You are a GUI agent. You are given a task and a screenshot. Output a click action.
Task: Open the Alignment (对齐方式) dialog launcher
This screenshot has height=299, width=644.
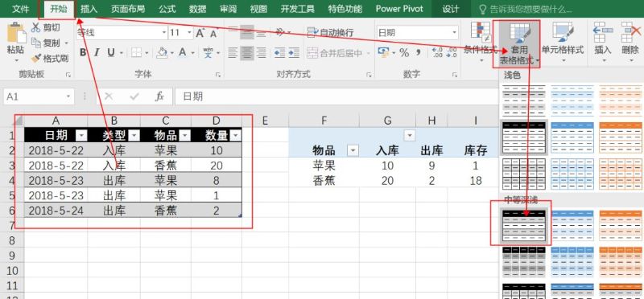point(369,75)
